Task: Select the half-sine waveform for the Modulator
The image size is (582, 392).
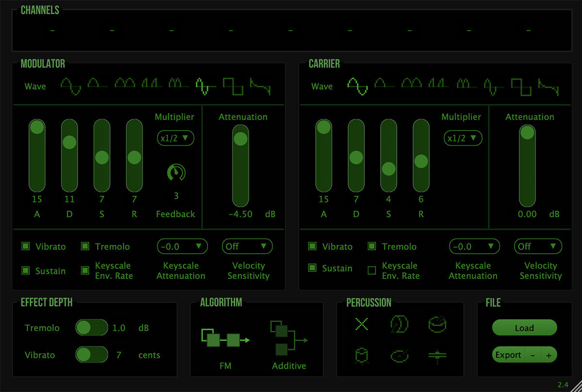Action: (x=97, y=85)
